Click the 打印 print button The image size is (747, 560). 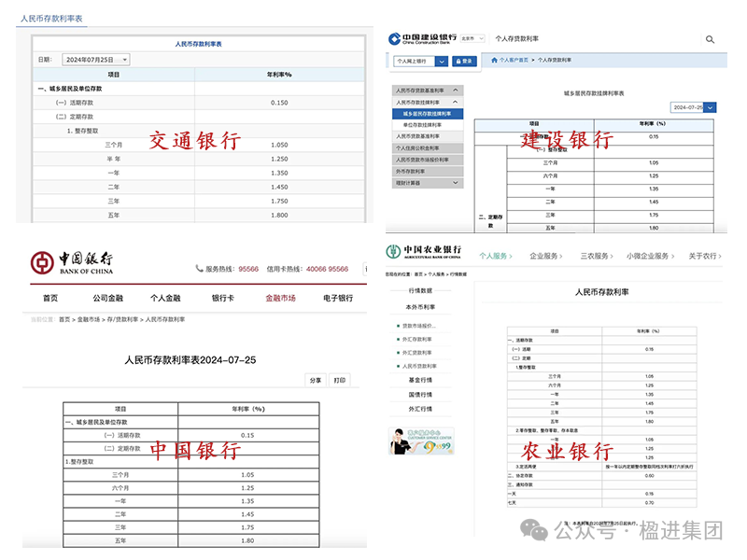[x=339, y=381]
